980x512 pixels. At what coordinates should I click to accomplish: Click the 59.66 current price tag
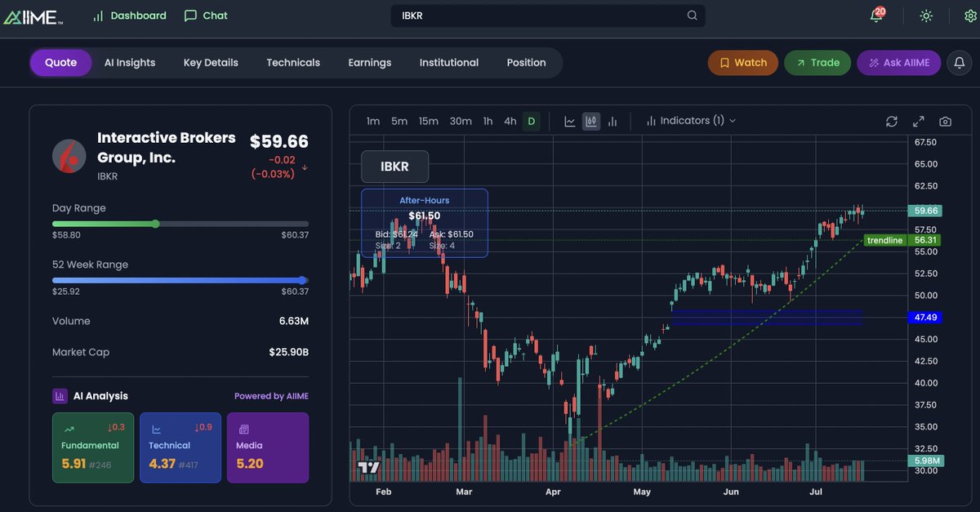(x=925, y=211)
